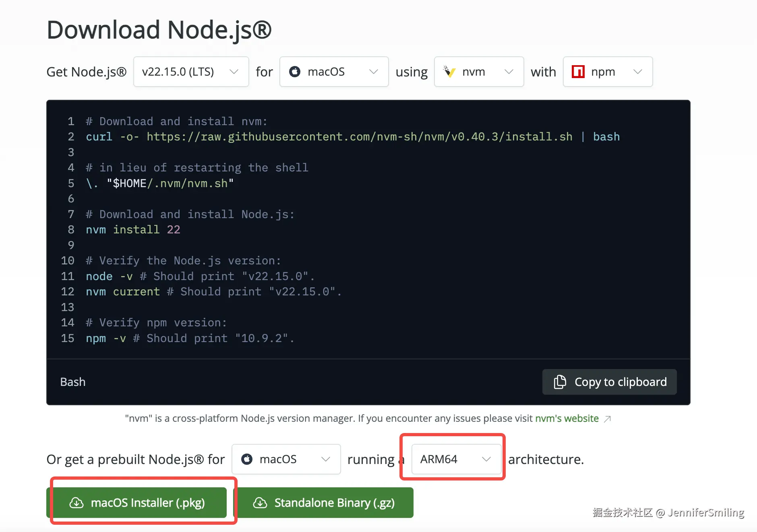Click the 'Download Node.js®' heading

[159, 30]
